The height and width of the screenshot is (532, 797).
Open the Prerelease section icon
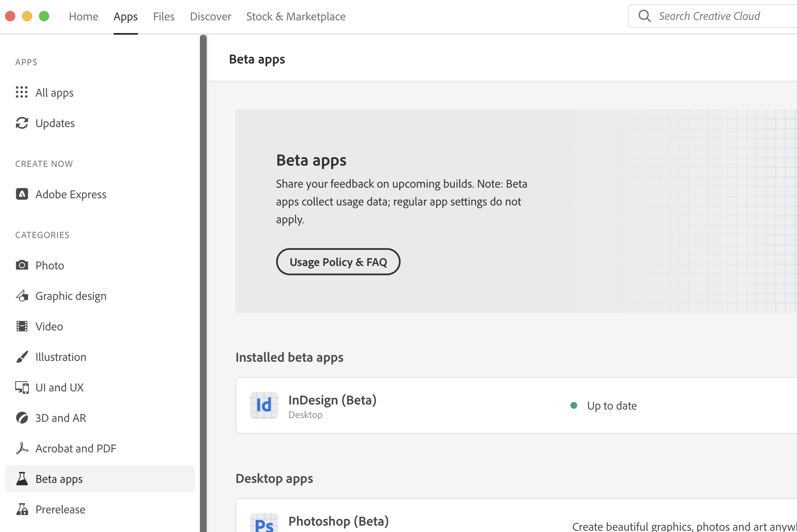tap(22, 509)
